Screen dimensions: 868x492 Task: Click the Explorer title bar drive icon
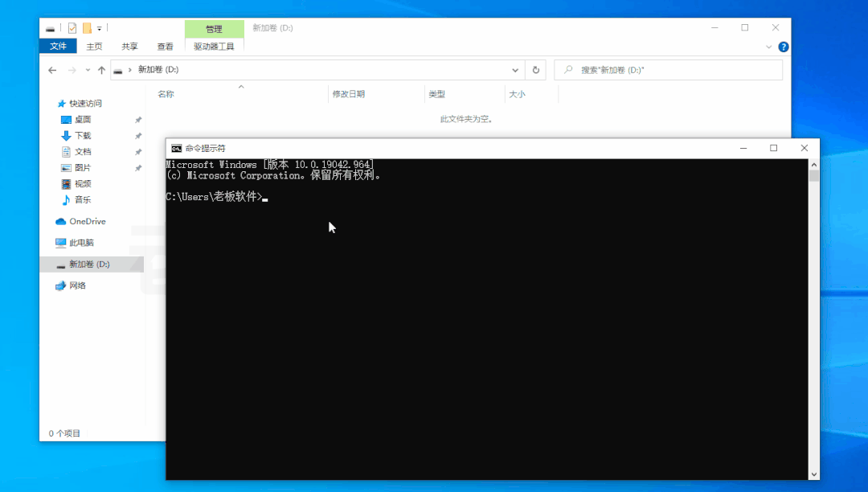pyautogui.click(x=51, y=28)
